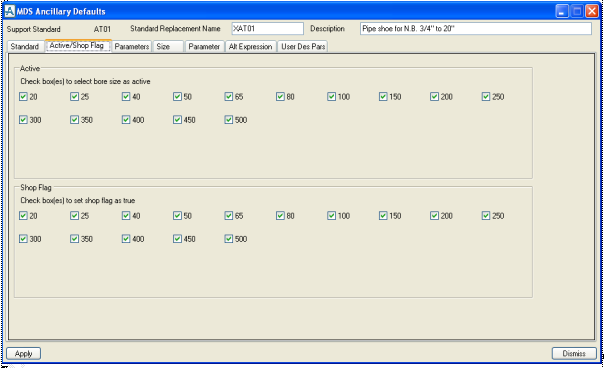Disable Active bore size 65 checkbox
The height and width of the screenshot is (368, 604).
[x=229, y=96]
